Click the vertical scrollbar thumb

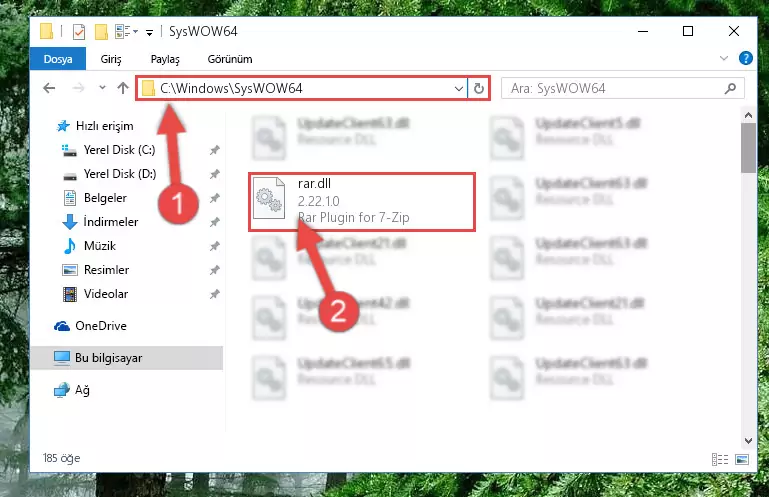tap(748, 148)
